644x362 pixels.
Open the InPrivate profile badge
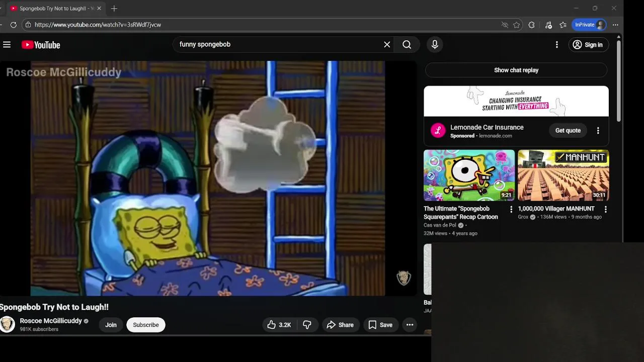point(589,25)
